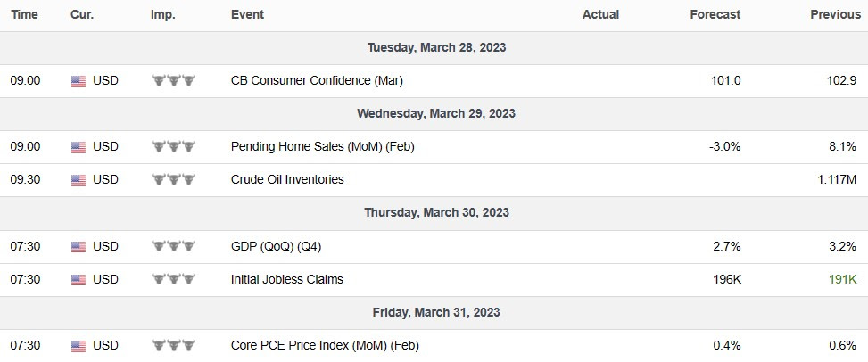Click bull importance icons for Core PCE Price Index
Image resolution: width=868 pixels, height=362 pixels.
172,345
